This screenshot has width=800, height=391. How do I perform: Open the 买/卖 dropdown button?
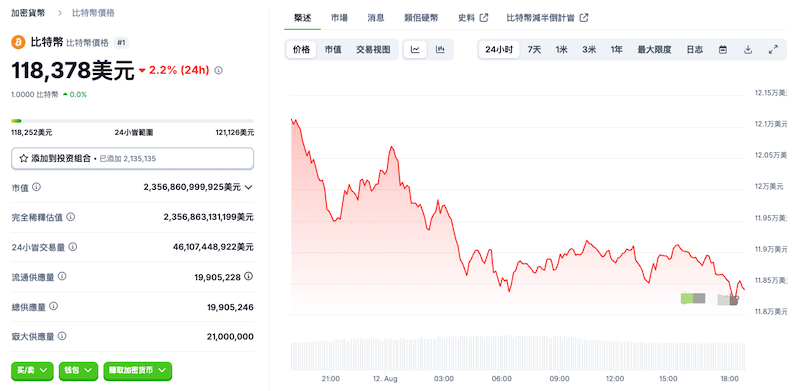[x=32, y=371]
